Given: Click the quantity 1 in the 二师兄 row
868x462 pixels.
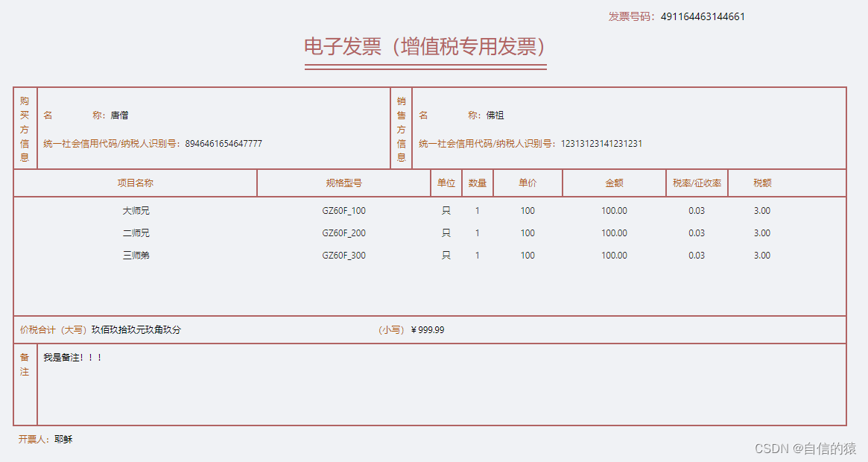Looking at the screenshot, I should (x=477, y=232).
